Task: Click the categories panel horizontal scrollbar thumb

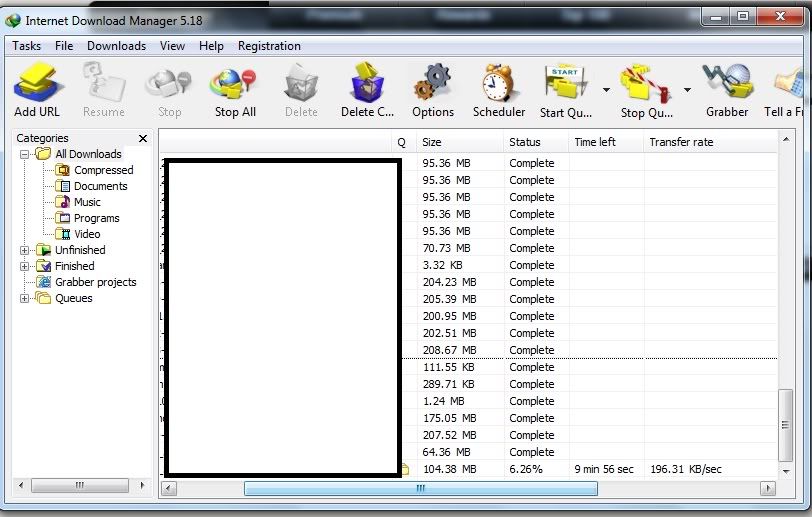Action: coord(80,485)
